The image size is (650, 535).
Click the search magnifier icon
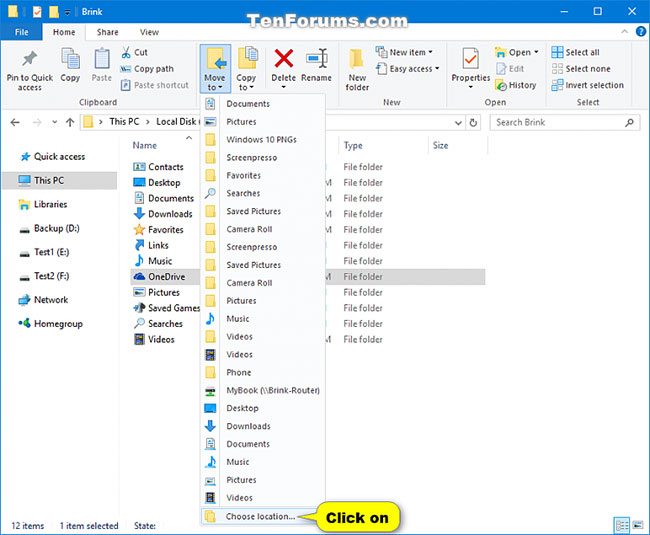tap(629, 122)
